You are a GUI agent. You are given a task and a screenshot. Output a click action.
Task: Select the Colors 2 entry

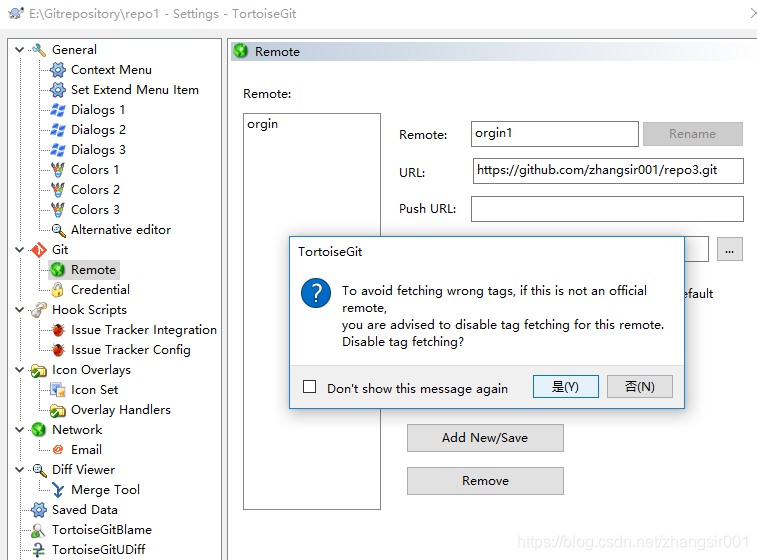coord(95,190)
